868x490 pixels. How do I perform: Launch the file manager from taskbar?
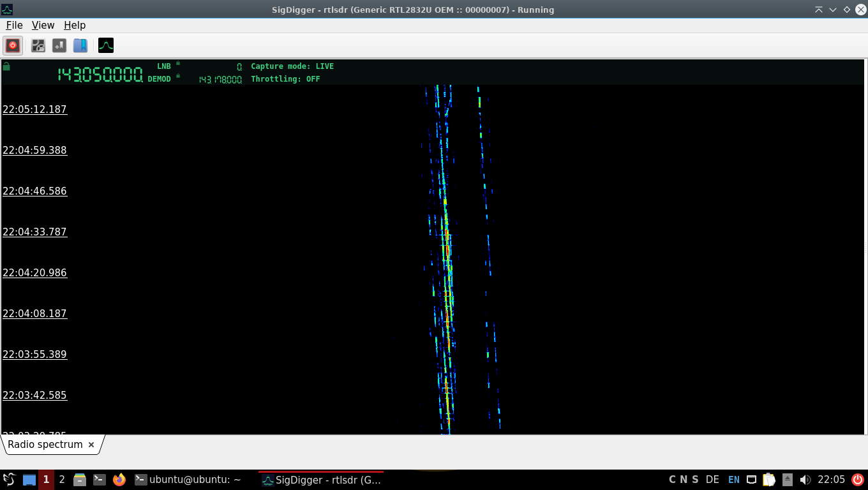pyautogui.click(x=80, y=480)
